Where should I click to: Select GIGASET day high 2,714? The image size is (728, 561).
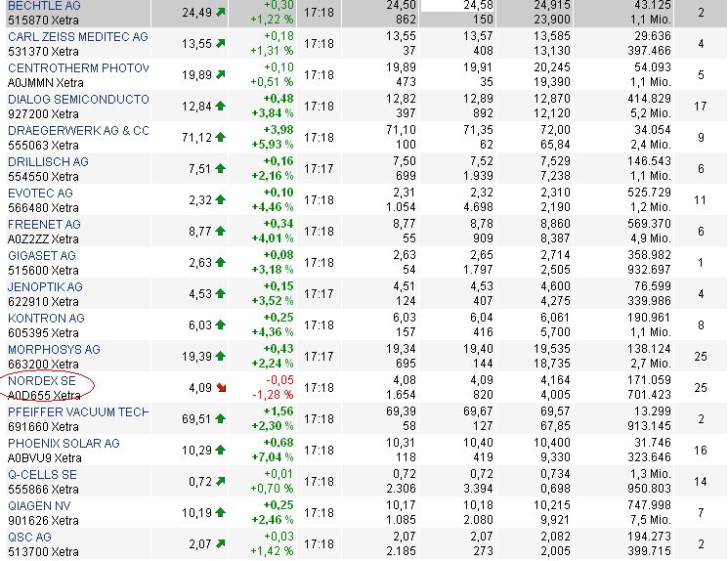555,255
